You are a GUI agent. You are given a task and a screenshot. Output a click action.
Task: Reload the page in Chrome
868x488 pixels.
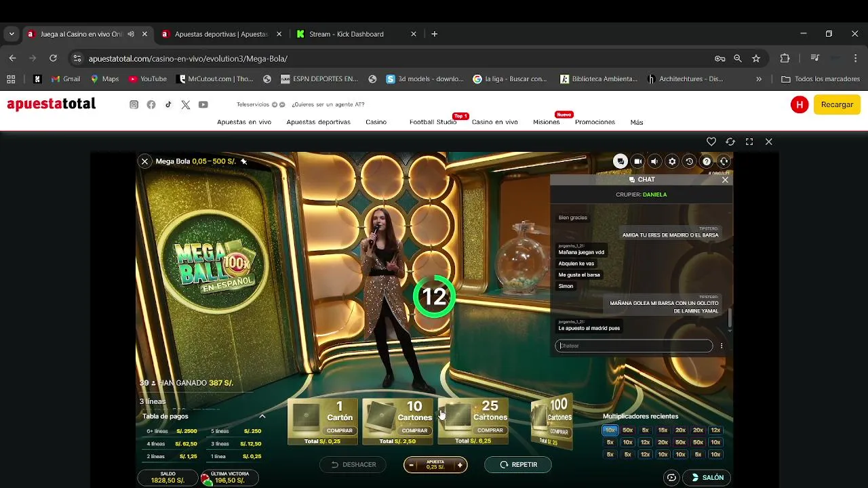point(53,58)
